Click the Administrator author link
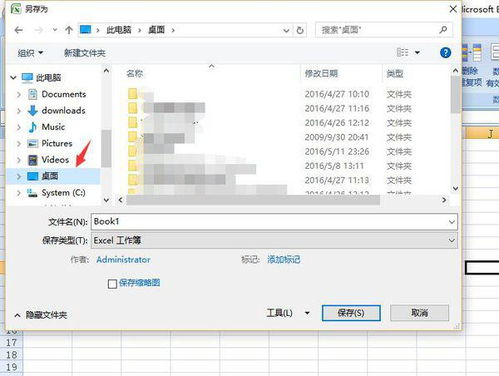Screen dimensions: 499x376 (x=123, y=260)
